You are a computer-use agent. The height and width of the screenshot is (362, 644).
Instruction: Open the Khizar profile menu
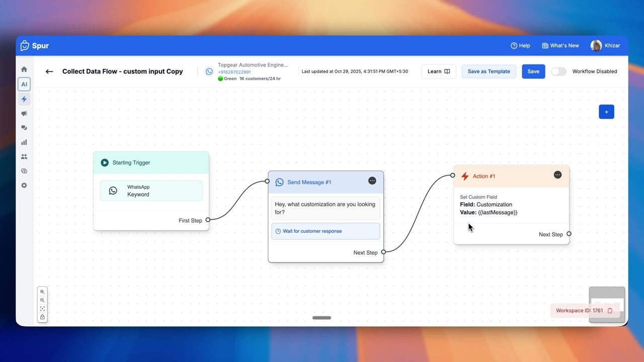[605, 46]
